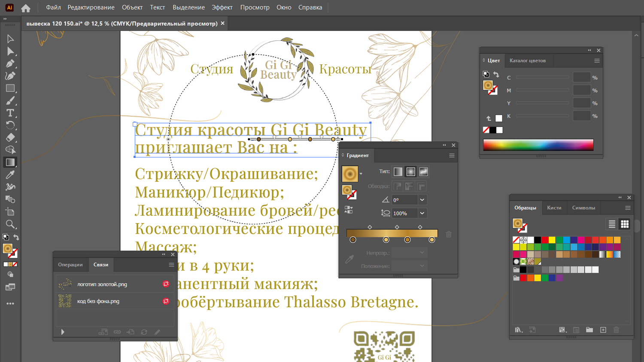Image resolution: width=644 pixels, height=362 pixels.
Task: Click missing link icon for логотип золотой.png
Action: tap(166, 284)
